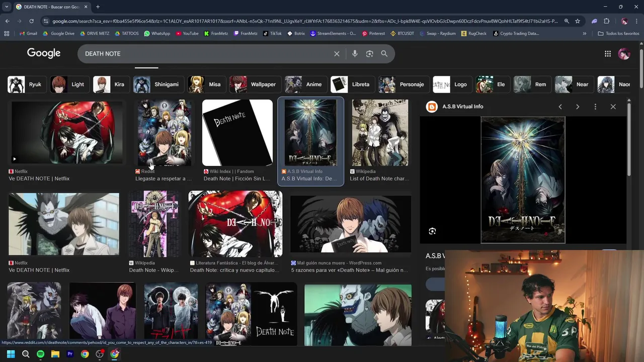Image resolution: width=644 pixels, height=362 pixels.
Task: Start voice search with microphone icon
Action: [355, 54]
